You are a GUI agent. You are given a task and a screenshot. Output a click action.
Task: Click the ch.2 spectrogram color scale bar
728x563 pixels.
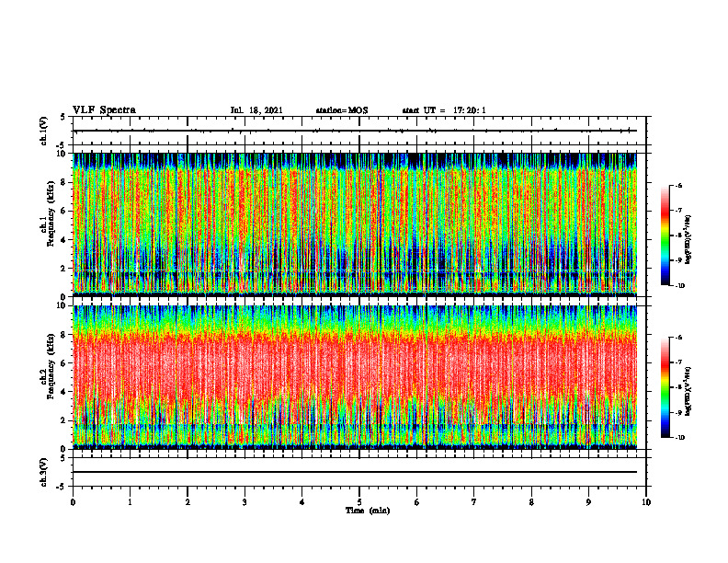point(665,387)
